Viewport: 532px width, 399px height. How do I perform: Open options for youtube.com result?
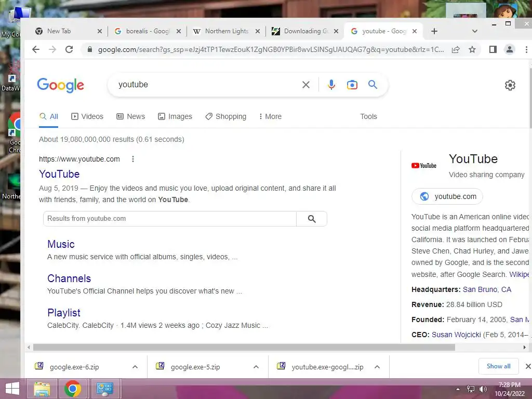[133, 159]
